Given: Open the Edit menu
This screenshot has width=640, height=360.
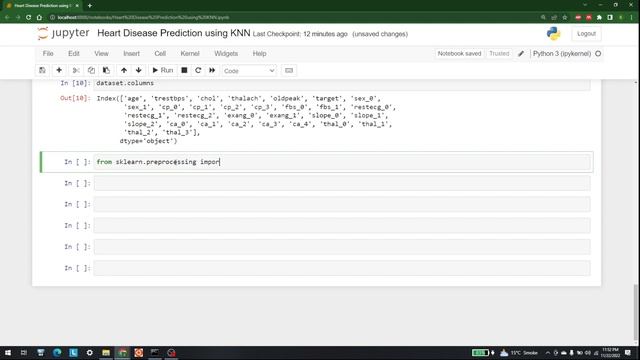Looking at the screenshot, I should coord(74,53).
